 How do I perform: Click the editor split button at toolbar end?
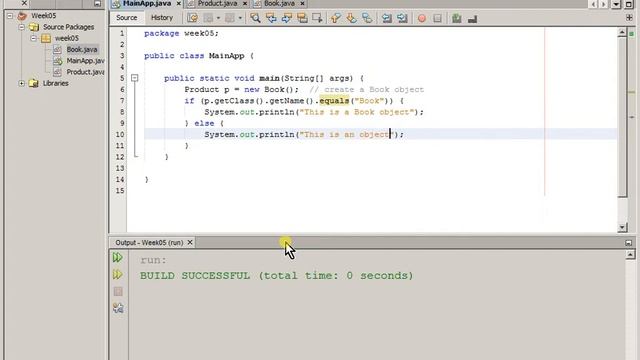pyautogui.click(x=629, y=18)
